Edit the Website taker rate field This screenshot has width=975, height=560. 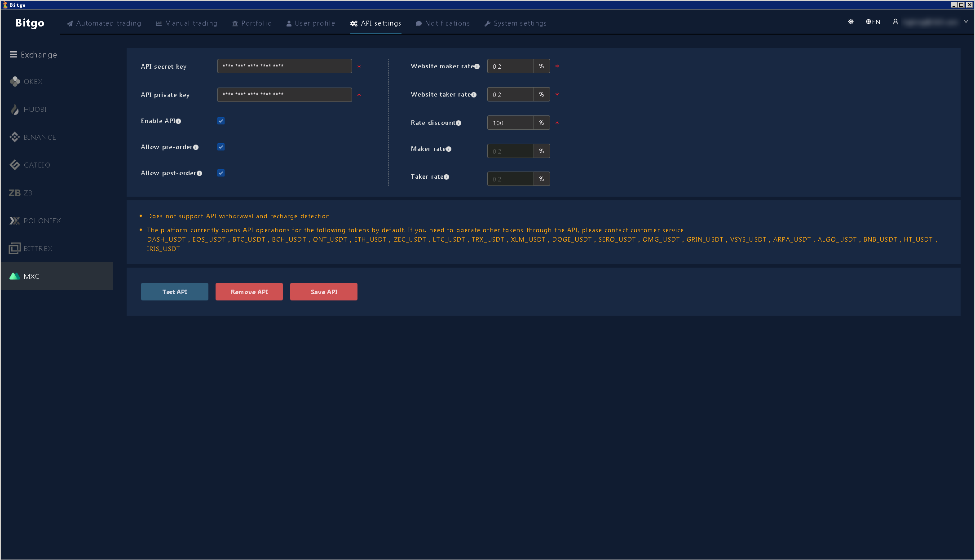510,94
